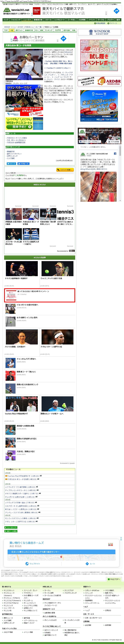Open the デルポトロ 全豪OP出場へ article

pyautogui.click(x=27, y=305)
